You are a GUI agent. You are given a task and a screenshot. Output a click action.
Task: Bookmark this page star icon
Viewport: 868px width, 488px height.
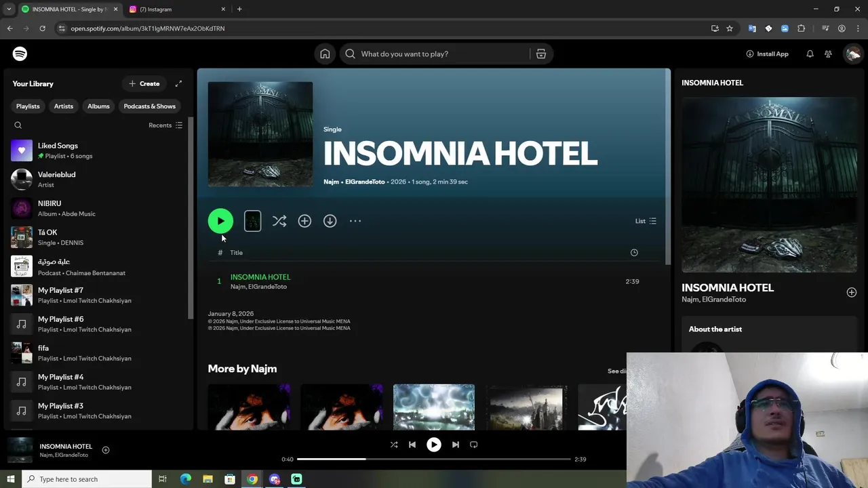point(730,28)
